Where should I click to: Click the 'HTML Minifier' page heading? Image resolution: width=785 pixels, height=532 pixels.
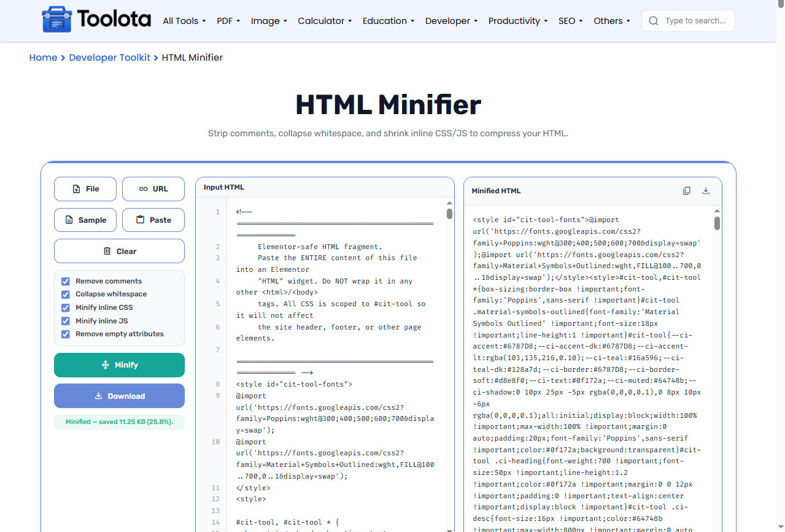tap(389, 104)
